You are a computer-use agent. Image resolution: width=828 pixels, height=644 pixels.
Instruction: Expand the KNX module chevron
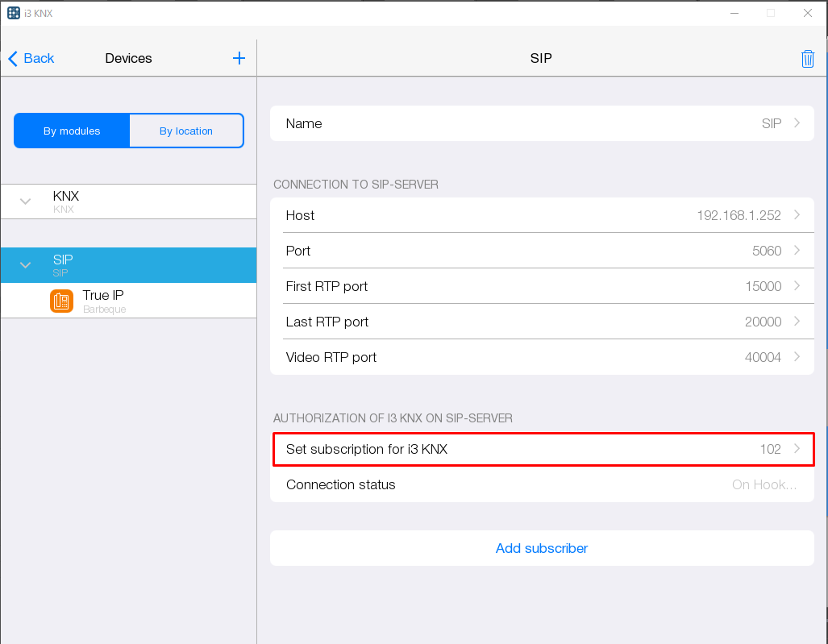click(x=25, y=202)
